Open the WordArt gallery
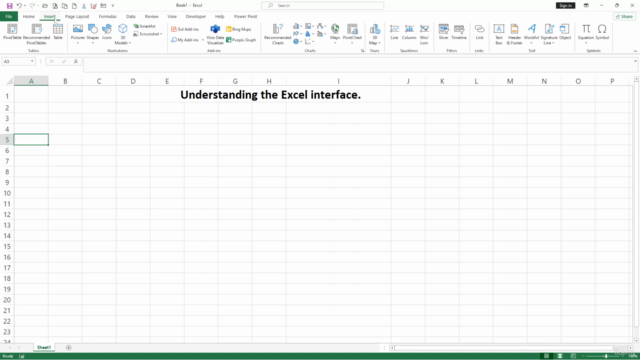This screenshot has height=360, width=640. coord(531,34)
